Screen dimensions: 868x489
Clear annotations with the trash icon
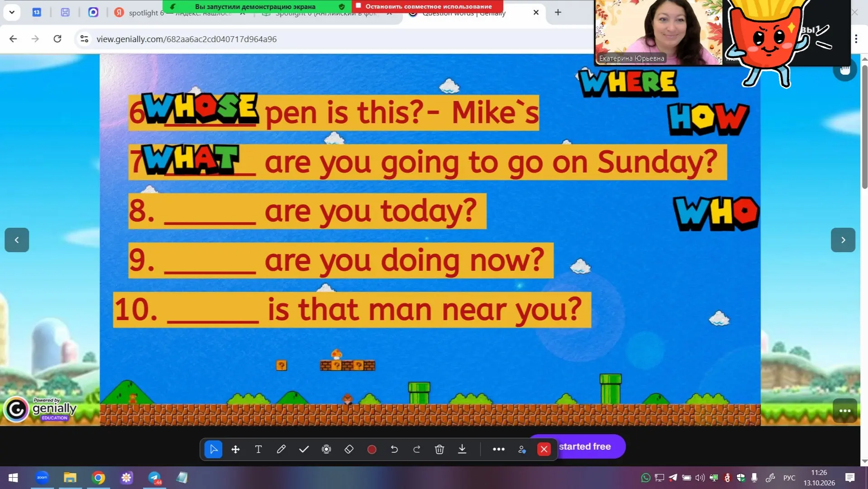(x=439, y=449)
